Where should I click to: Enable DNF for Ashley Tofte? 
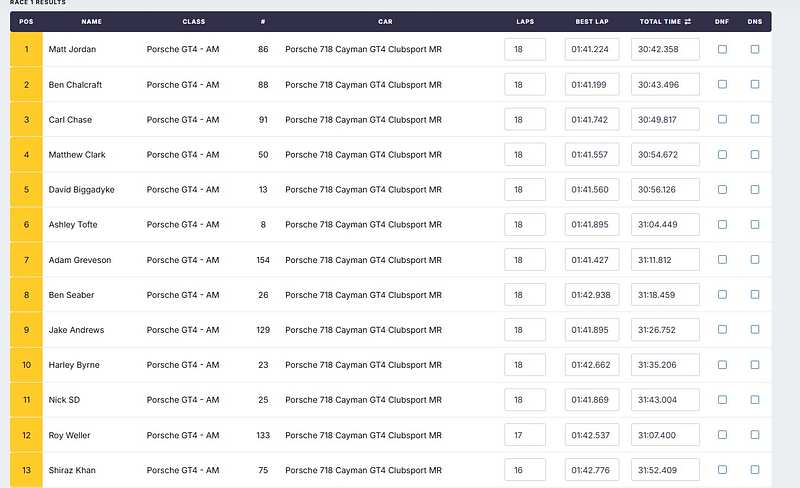coord(722,224)
